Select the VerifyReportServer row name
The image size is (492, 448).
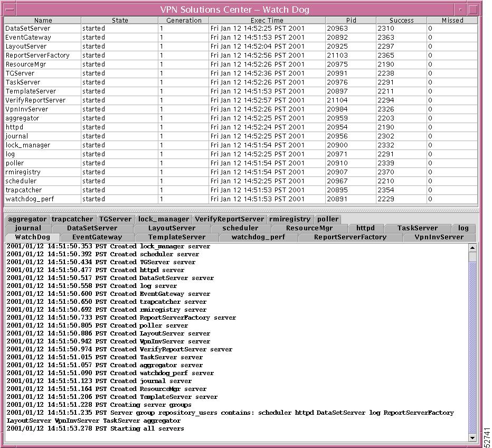pos(35,100)
